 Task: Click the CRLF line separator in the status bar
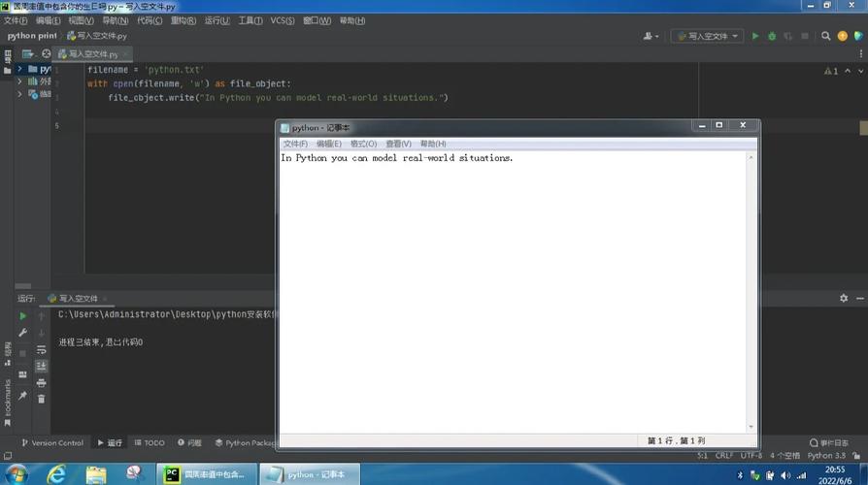tap(724, 456)
